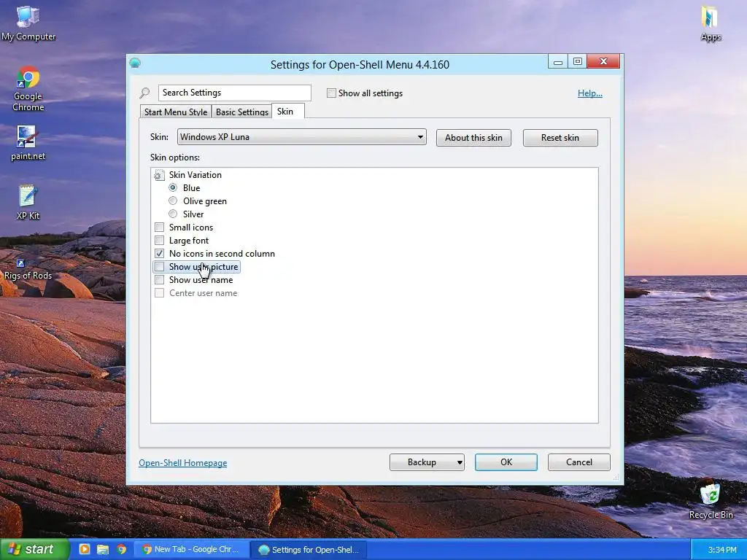Minimize the Open-Shell settings window

558,61
